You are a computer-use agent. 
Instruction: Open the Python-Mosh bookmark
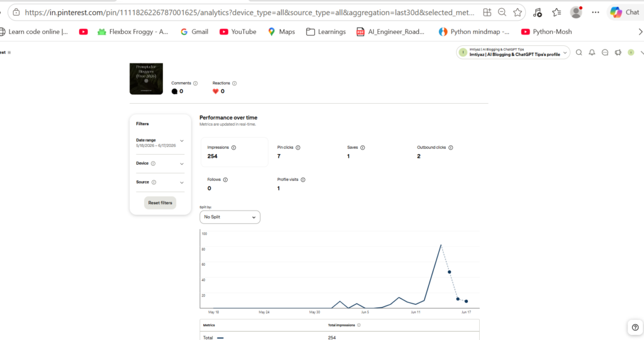click(547, 31)
